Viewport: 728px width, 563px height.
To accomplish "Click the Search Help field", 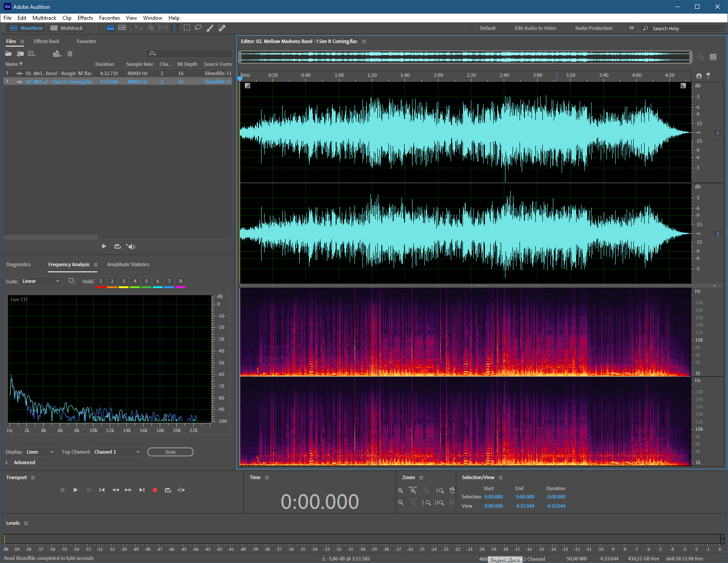I will [682, 28].
